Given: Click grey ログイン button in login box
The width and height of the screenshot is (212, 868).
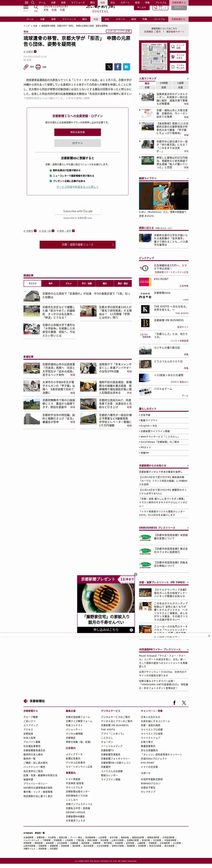Looking at the screenshot, I should (77, 143).
